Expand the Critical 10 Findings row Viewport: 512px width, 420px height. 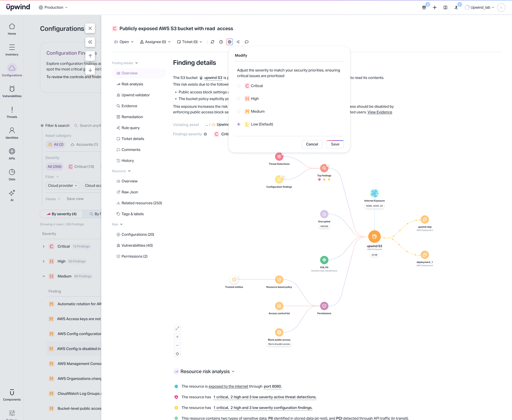44,246
